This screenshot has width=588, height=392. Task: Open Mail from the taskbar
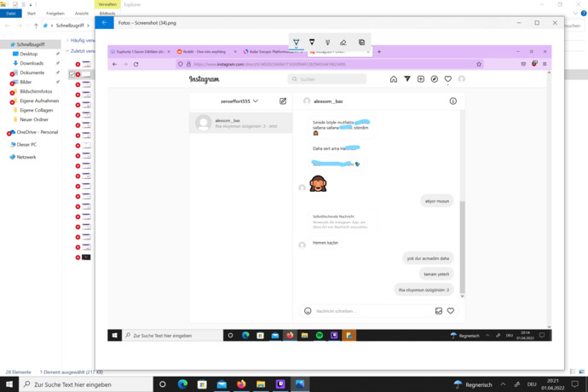[222, 384]
